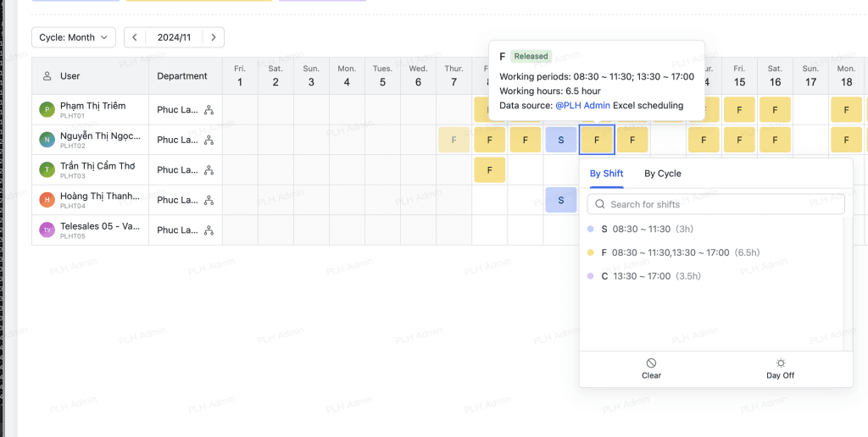Click the Clear shift icon

(651, 363)
